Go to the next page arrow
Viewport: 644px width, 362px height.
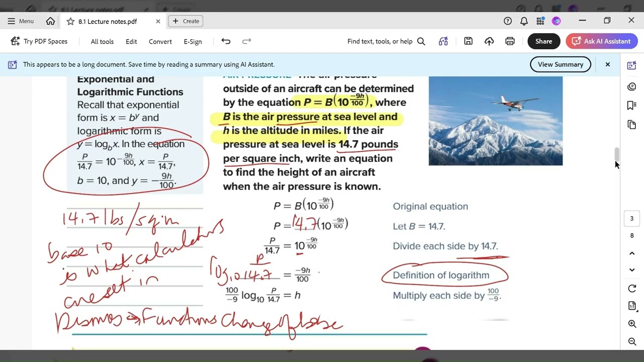pos(632,270)
